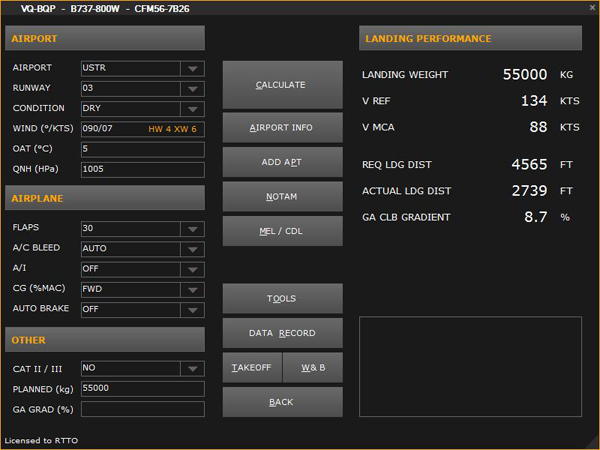The width and height of the screenshot is (600, 450).
Task: Open the DATA RECORD view
Action: click(282, 333)
